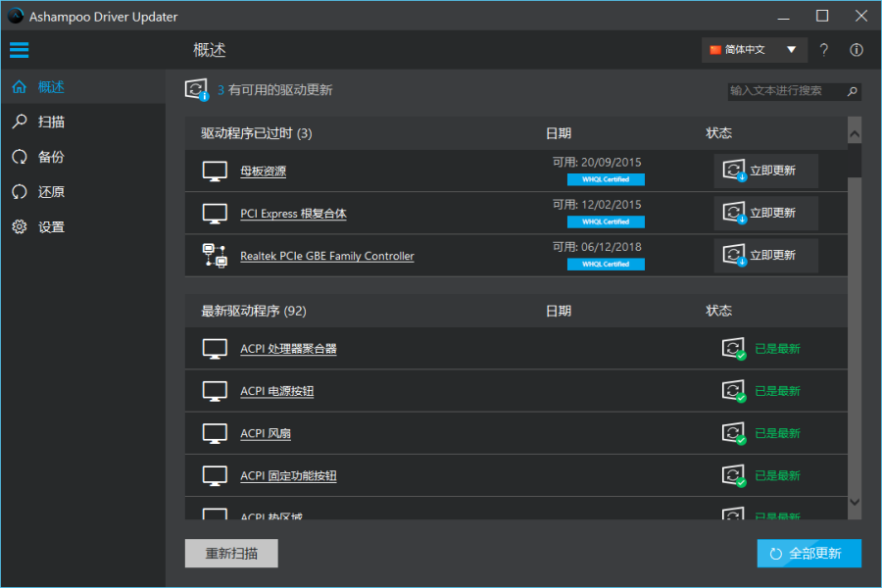Click the date 可用: 06/12/2018
882x588 pixels.
tap(597, 247)
